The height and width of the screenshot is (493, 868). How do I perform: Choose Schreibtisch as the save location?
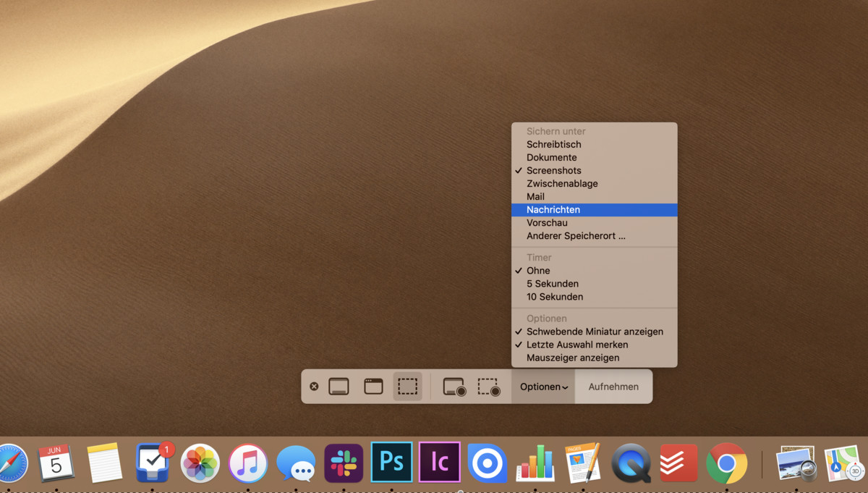pyautogui.click(x=595, y=145)
